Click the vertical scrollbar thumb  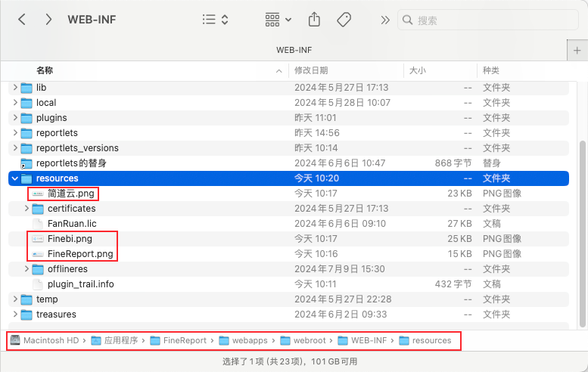[583, 233]
